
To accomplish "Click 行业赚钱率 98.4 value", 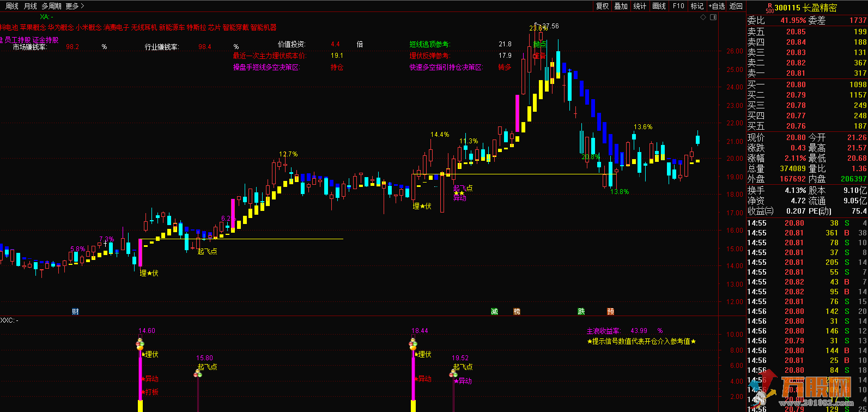I will 205,47.
